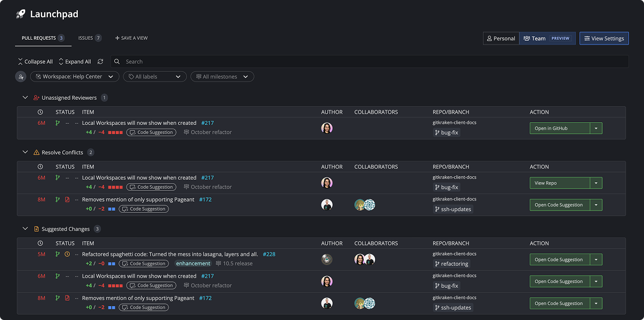Select the Issues tab
644x320 pixels.
[90, 38]
